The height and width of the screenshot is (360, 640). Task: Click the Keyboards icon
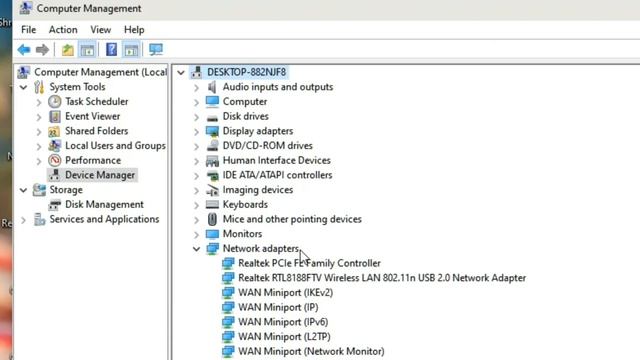pyautogui.click(x=212, y=204)
